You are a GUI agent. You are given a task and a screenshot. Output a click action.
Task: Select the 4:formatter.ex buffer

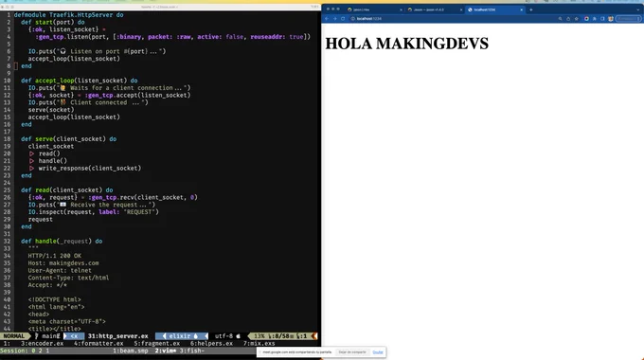pos(98,344)
